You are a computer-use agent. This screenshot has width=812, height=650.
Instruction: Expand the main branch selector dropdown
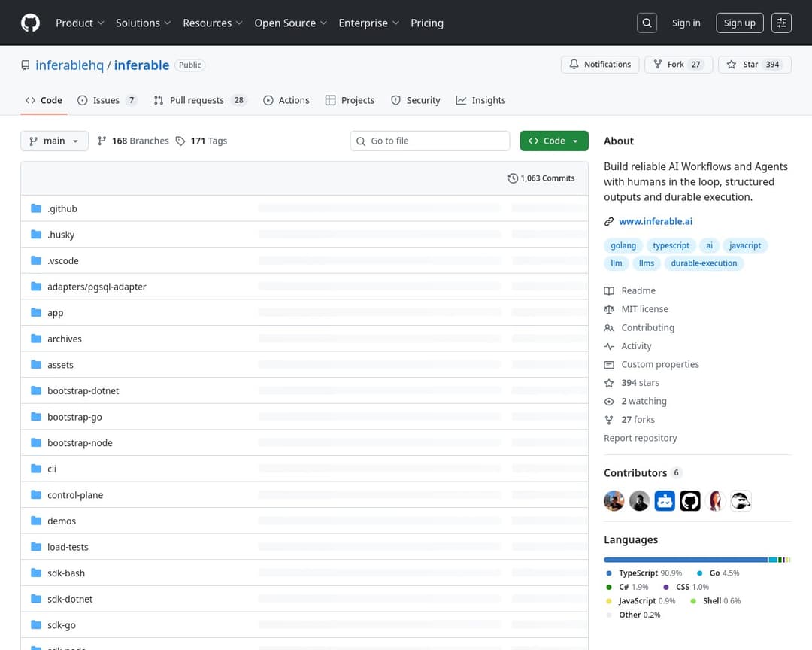pyautogui.click(x=54, y=141)
